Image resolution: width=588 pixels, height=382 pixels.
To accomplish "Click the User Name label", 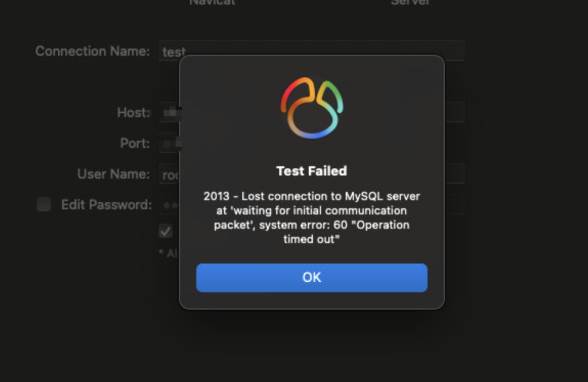I will 114,174.
